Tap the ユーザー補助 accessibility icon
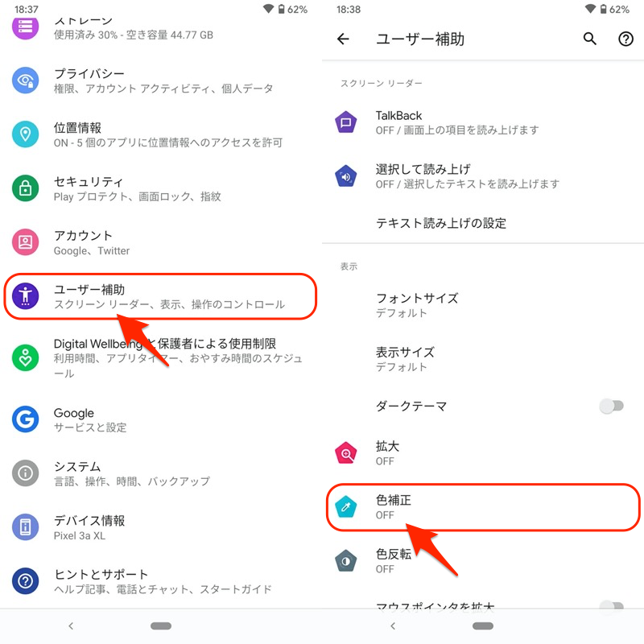This screenshot has width=644, height=644. coord(26,296)
